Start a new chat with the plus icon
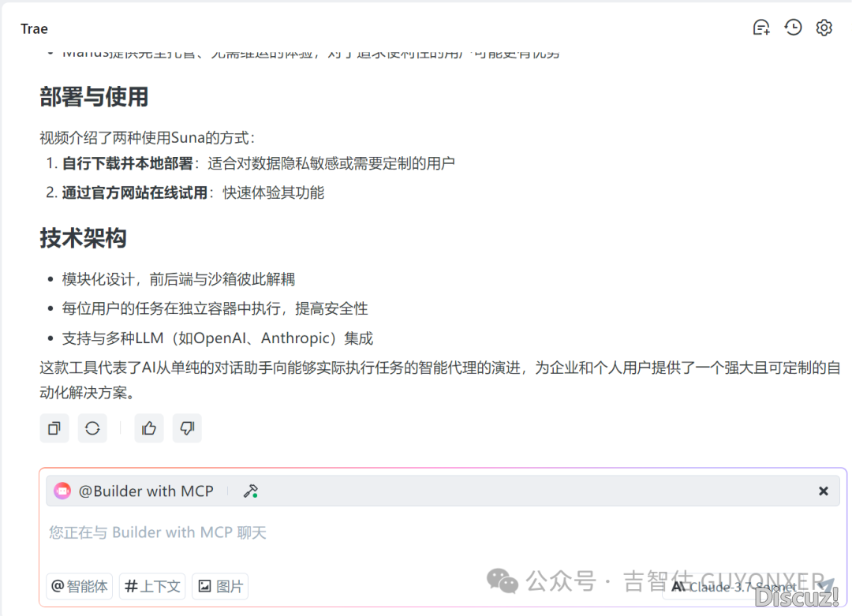Image resolution: width=852 pixels, height=616 pixels. pos(761,28)
